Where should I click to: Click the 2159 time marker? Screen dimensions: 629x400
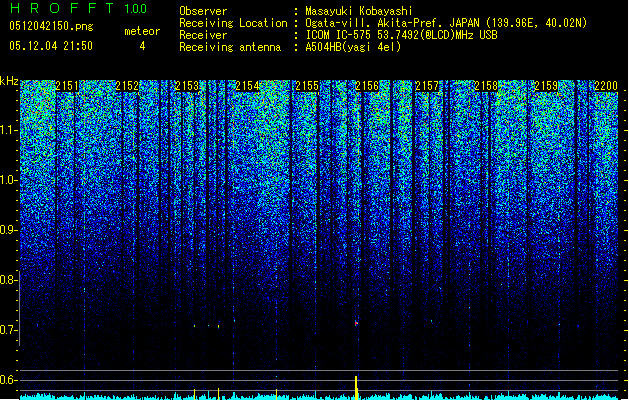pos(546,86)
